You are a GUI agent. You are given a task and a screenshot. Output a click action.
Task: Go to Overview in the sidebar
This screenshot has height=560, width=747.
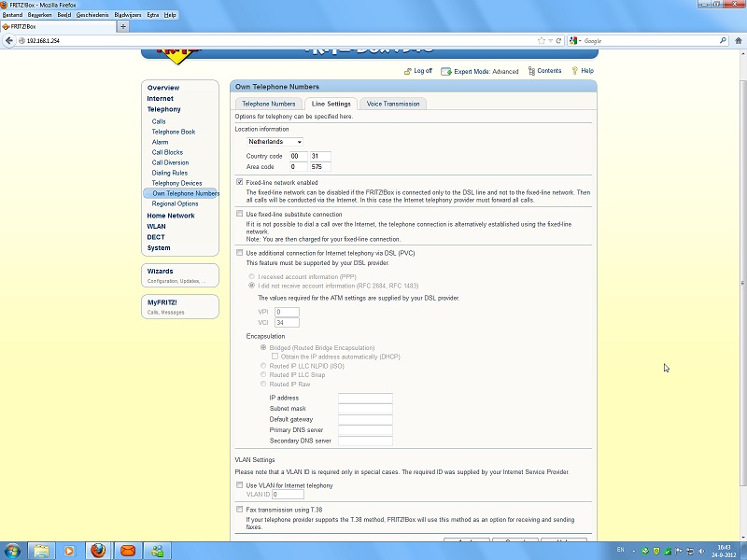point(163,88)
